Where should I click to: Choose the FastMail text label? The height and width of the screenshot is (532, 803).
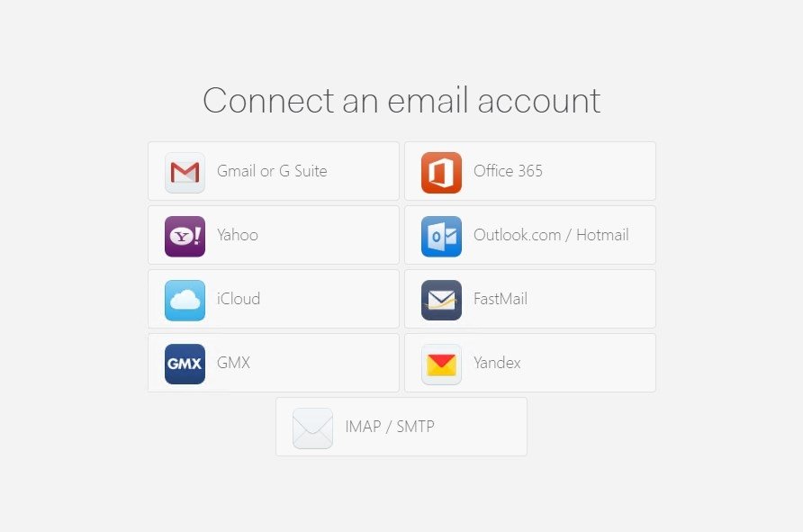501,299
